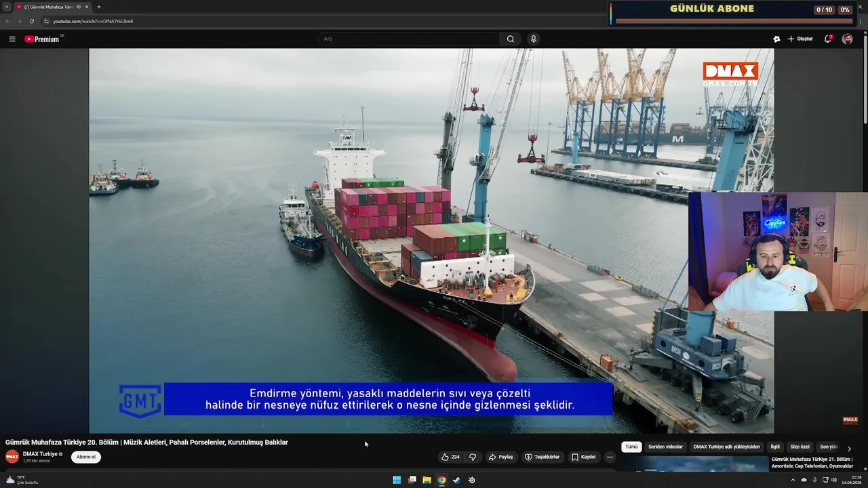This screenshot has height=488, width=868.
Task: Open the account avatar menu
Action: (847, 39)
